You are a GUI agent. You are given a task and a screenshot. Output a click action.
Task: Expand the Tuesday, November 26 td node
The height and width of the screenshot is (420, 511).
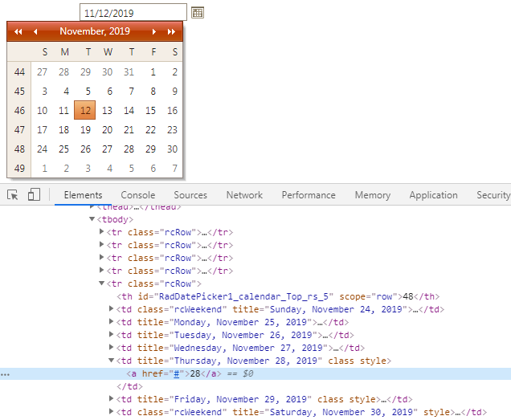pyautogui.click(x=111, y=334)
